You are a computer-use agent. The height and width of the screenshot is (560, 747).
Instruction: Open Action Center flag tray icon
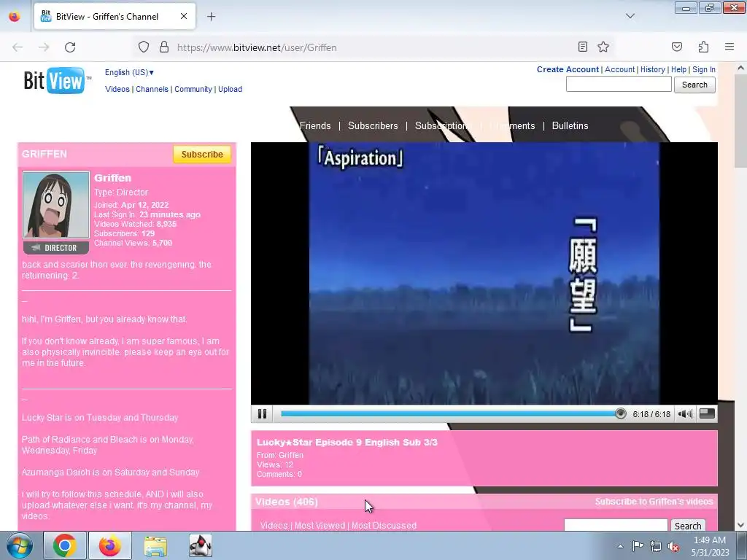coord(638,546)
